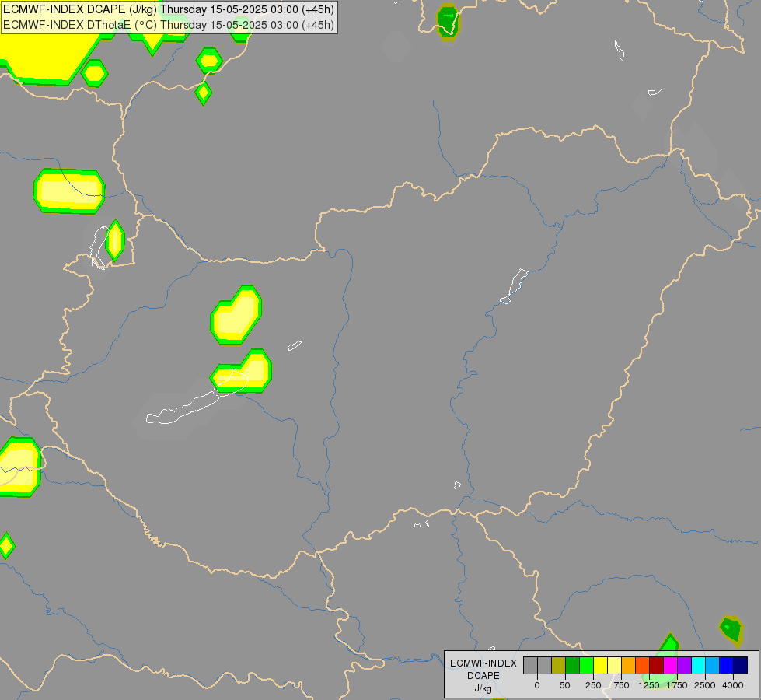Click the legend value label 250
The height and width of the screenshot is (700, 761).
(593, 685)
